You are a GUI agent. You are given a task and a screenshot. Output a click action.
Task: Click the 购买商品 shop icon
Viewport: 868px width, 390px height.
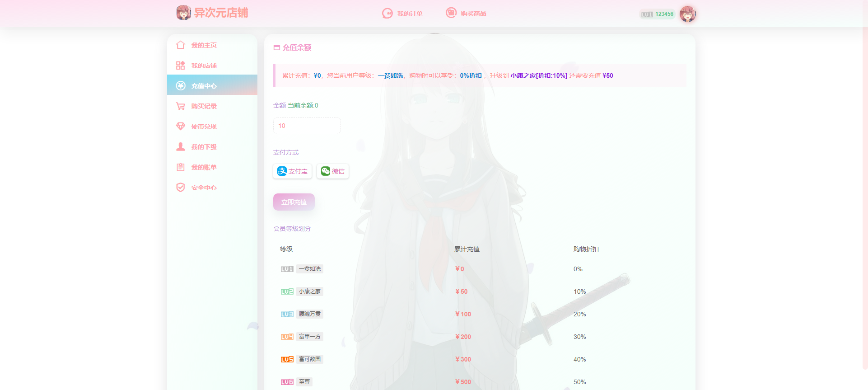[451, 13]
